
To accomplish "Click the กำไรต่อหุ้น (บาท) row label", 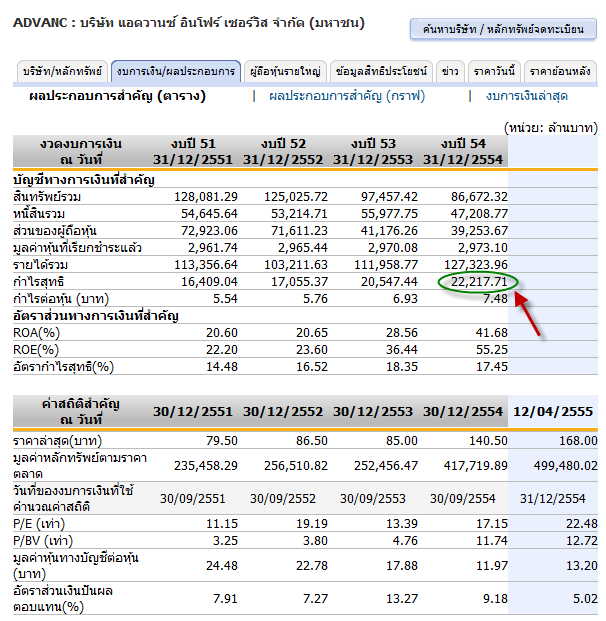I will pos(61,299).
